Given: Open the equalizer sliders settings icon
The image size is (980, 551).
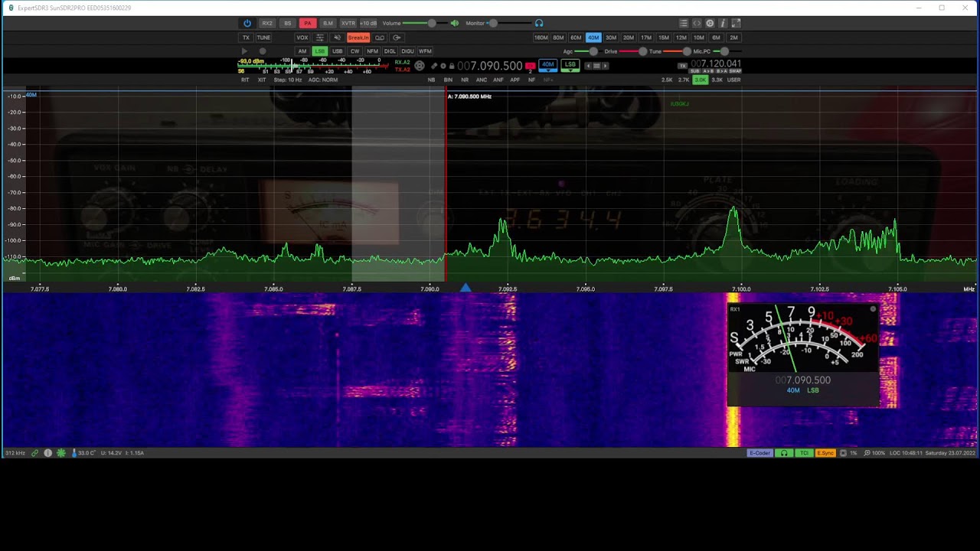Looking at the screenshot, I should (x=319, y=37).
